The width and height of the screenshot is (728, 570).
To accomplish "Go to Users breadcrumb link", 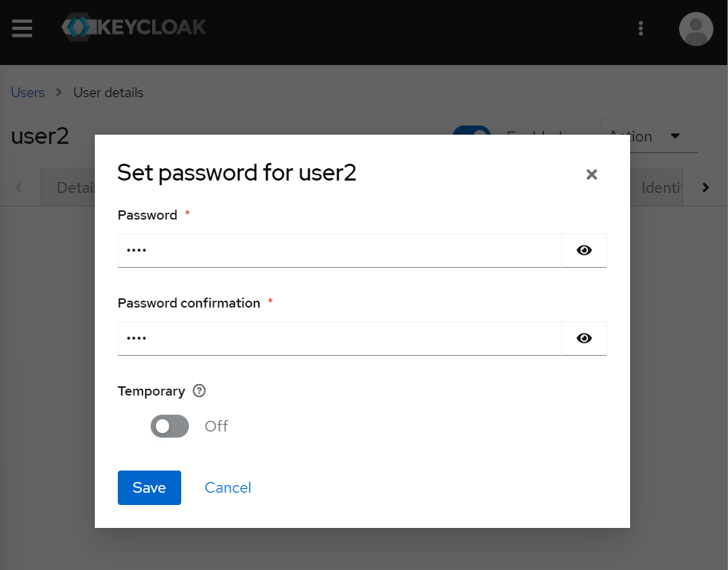I will pyautogui.click(x=28, y=93).
